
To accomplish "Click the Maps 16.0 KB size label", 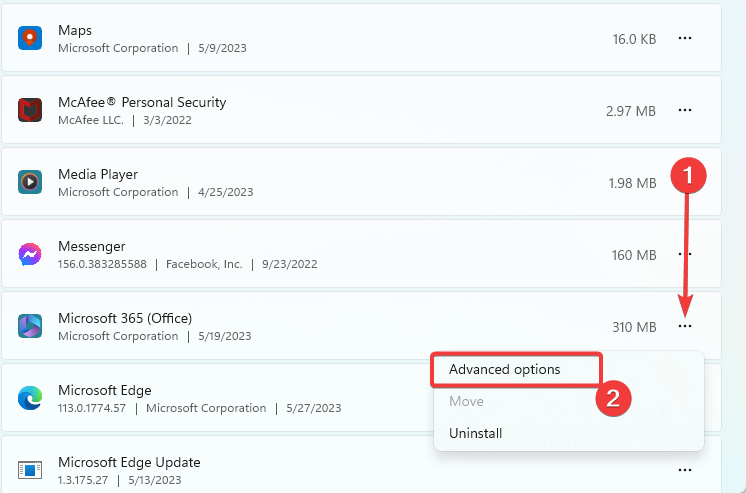I will point(634,39).
